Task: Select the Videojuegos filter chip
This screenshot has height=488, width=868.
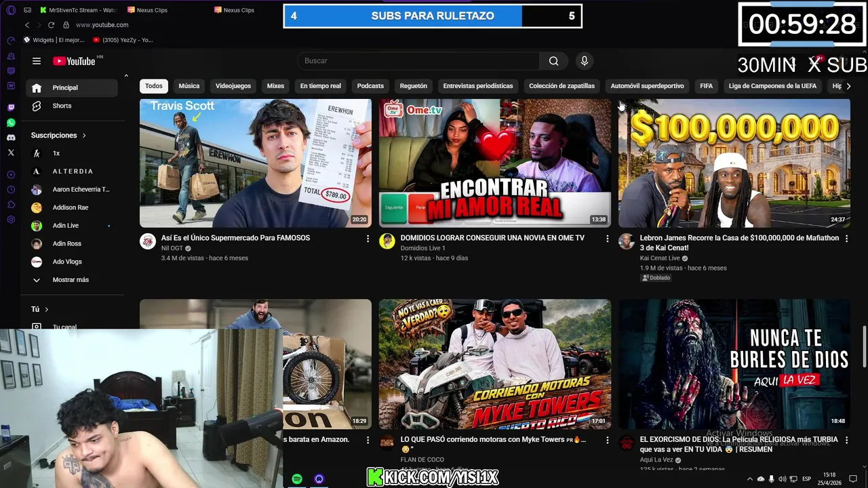Action: tap(233, 86)
